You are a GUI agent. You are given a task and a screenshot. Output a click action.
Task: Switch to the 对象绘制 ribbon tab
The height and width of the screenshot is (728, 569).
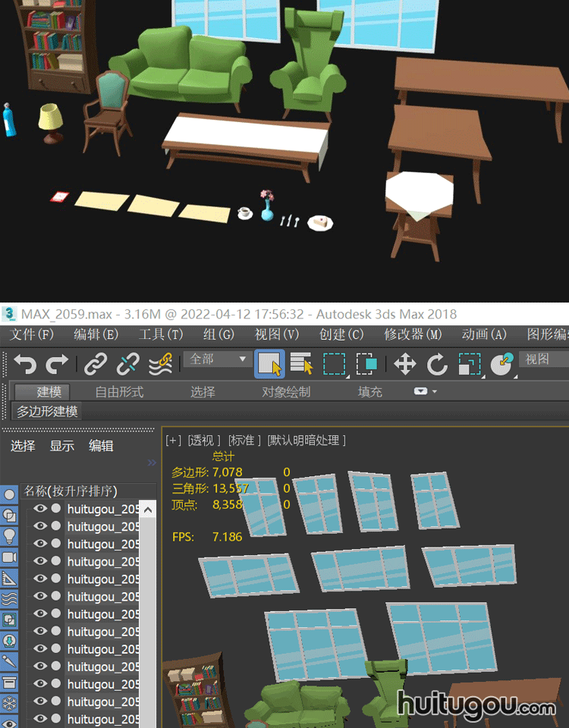[286, 392]
